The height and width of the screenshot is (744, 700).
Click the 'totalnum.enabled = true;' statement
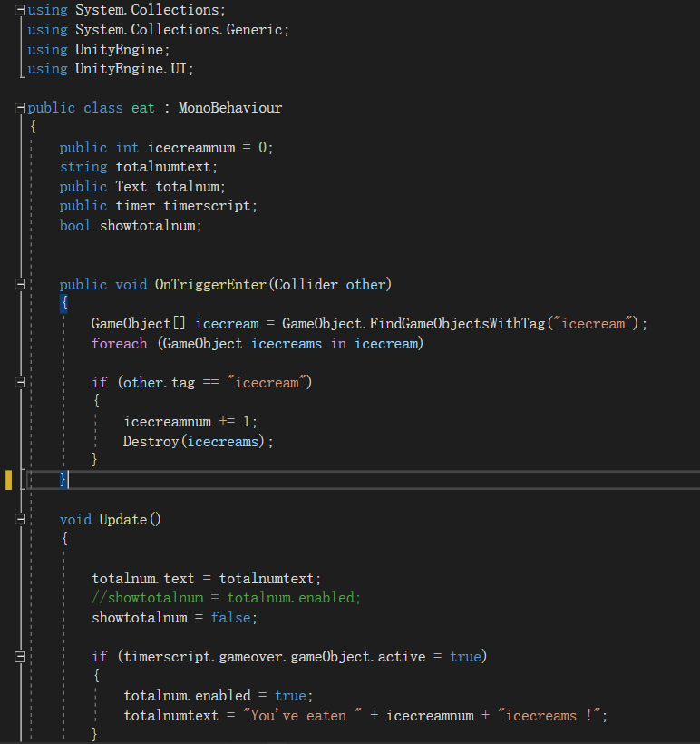(x=219, y=696)
